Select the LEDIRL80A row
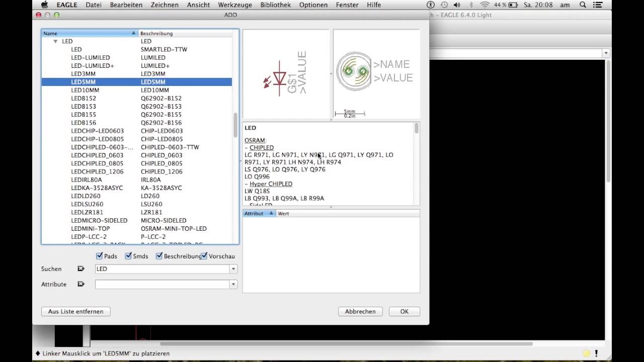This screenshot has width=644, height=362. (137, 179)
